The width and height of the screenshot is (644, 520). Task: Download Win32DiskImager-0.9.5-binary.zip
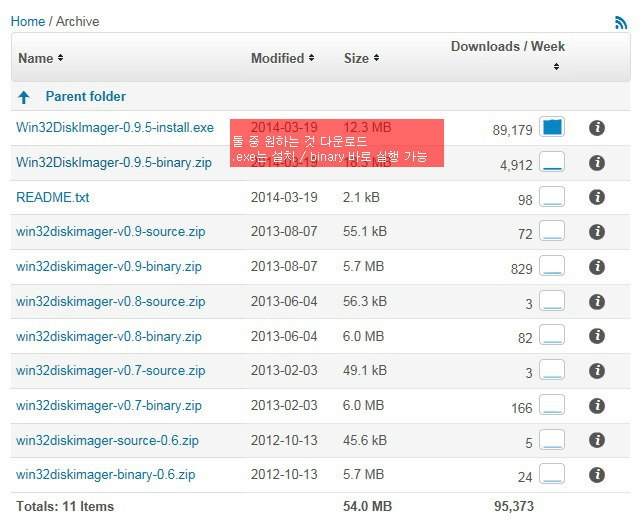pos(114,163)
